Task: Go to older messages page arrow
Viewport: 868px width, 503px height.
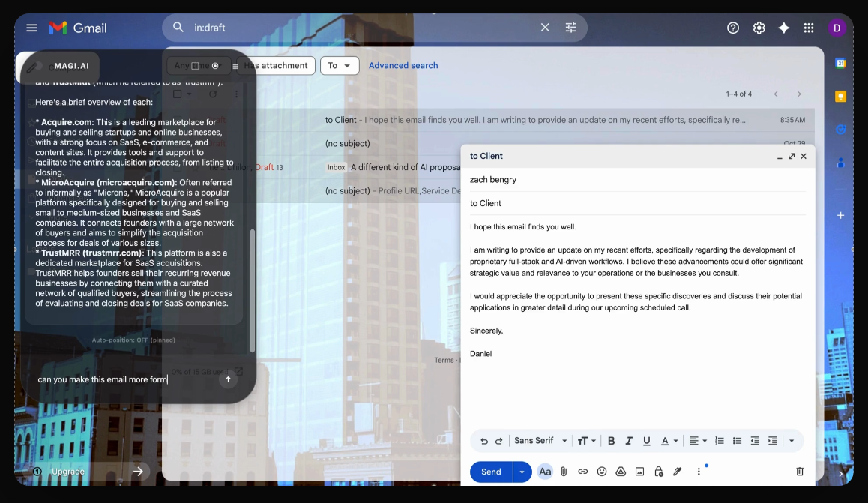Action: click(799, 94)
